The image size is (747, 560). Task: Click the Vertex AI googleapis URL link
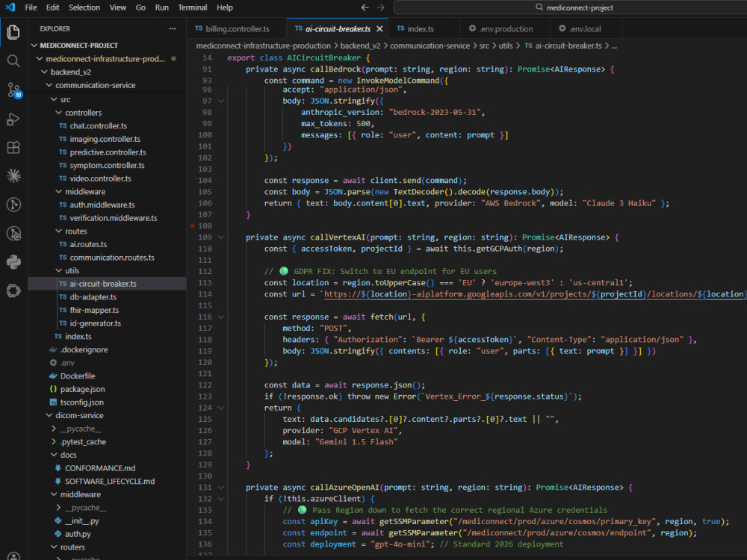click(x=535, y=294)
